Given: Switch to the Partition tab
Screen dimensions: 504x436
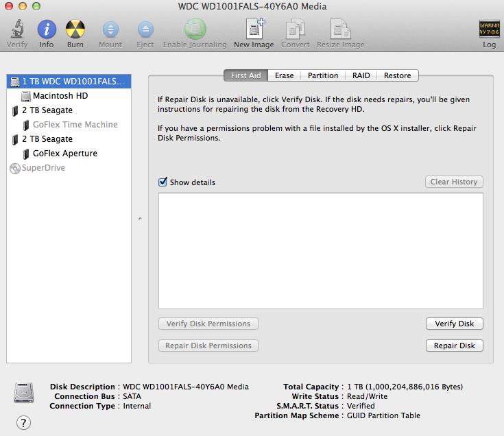Looking at the screenshot, I should coord(323,75).
